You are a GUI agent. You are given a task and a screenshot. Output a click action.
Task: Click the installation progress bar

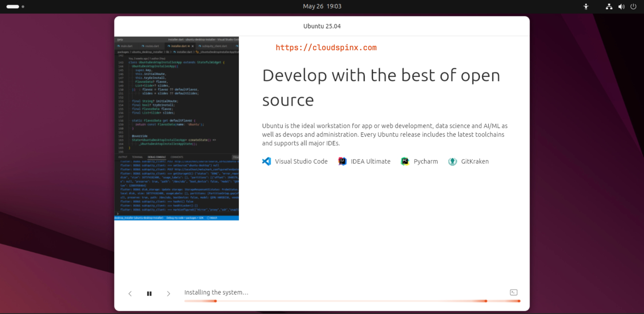pos(352,301)
